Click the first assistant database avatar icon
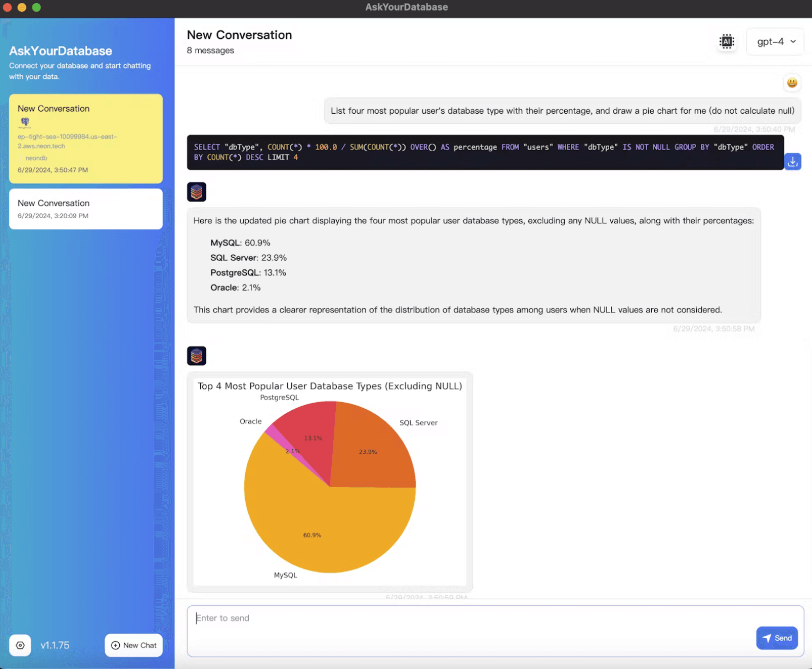The width and height of the screenshot is (812, 669). (197, 192)
